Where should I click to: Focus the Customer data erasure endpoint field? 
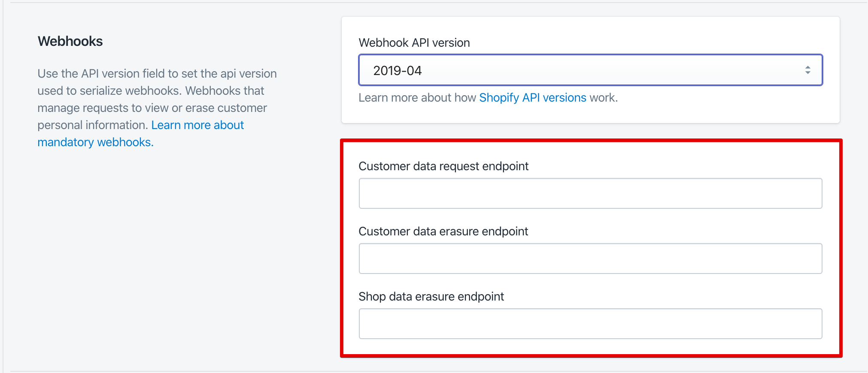click(x=590, y=259)
